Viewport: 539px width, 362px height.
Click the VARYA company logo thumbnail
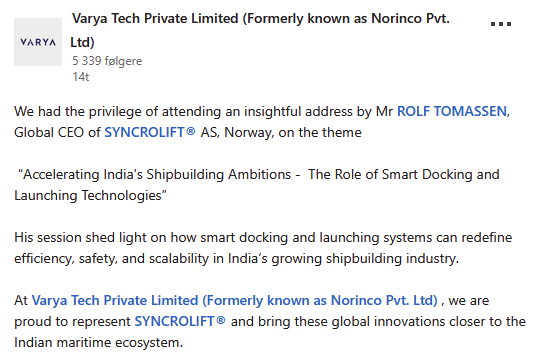[38, 42]
